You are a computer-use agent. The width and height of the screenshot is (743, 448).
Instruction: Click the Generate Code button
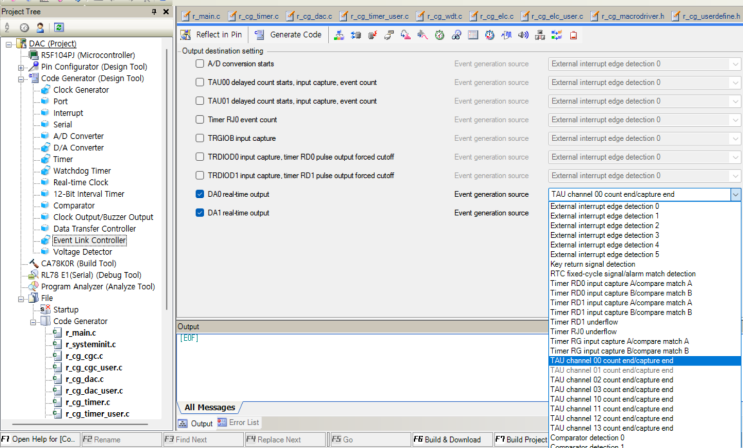(288, 35)
